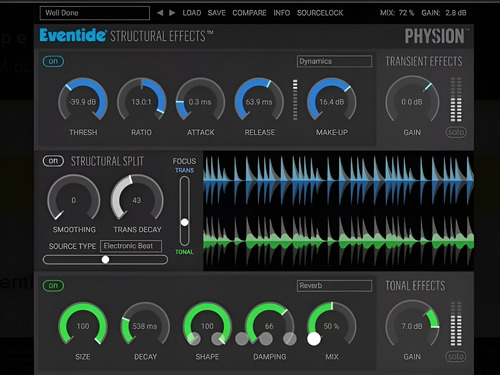The image size is (500, 375).
Task: Turn off the Transient Effects on switch
Action: (53, 61)
